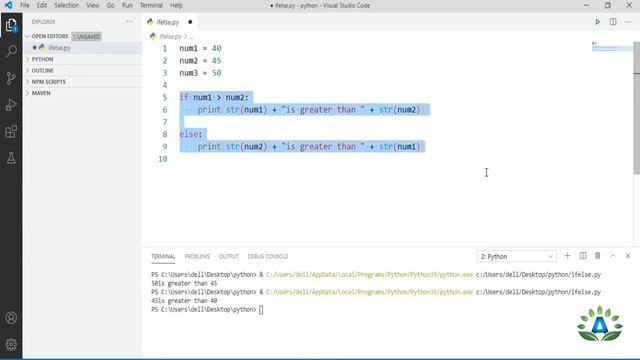
Task: Click the terminal prompt input cursor
Action: click(261, 310)
